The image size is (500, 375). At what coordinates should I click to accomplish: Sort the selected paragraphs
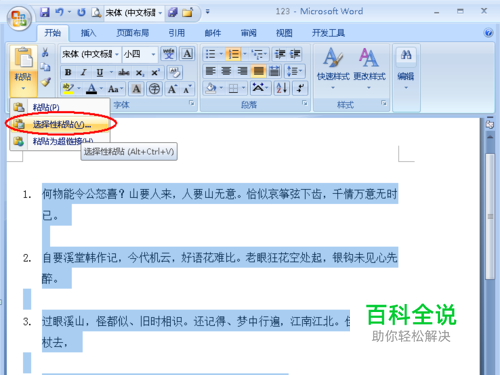point(282,88)
